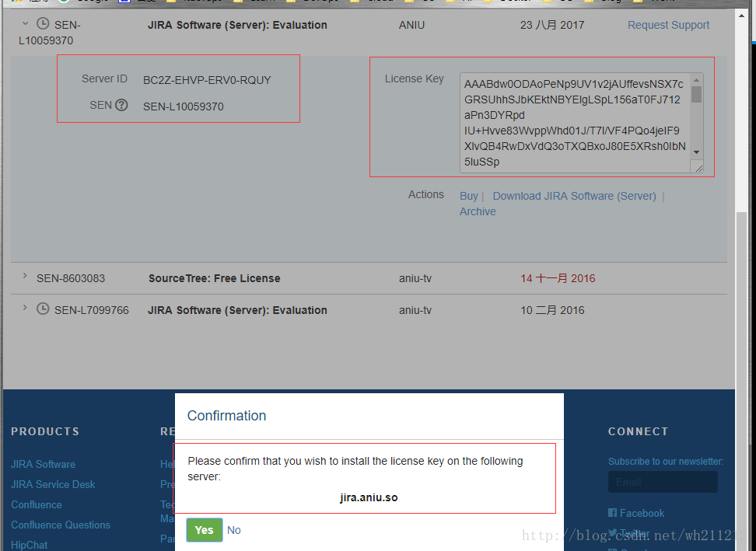Click the Buy action link
756x551 pixels.
pos(468,196)
